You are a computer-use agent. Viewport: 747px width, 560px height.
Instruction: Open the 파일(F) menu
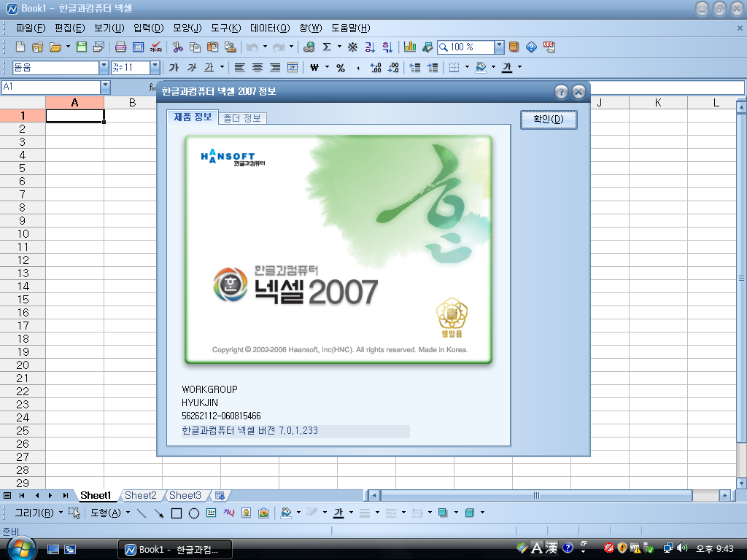click(31, 28)
